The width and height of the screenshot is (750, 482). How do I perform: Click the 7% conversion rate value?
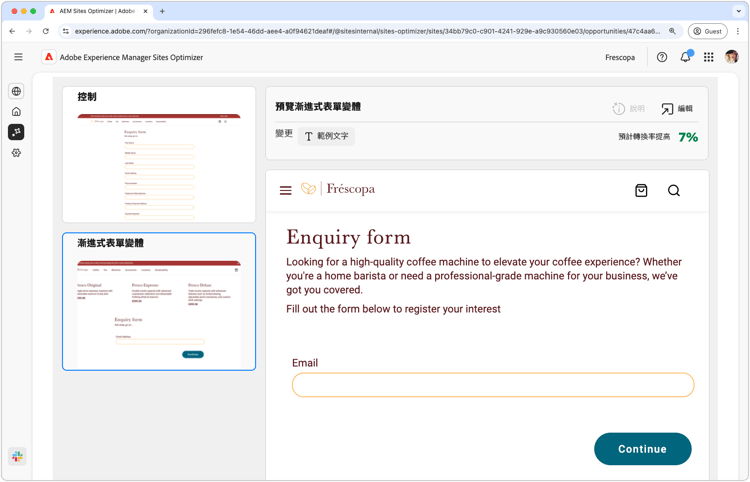click(x=688, y=137)
